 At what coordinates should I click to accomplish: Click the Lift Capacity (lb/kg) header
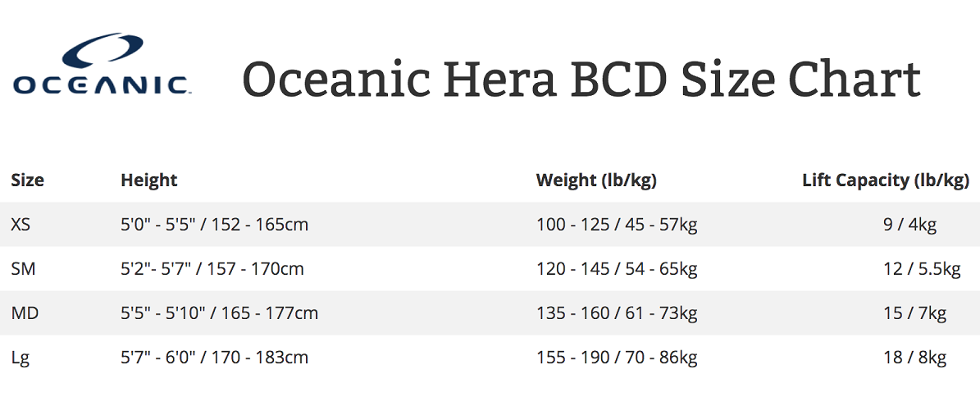[886, 180]
